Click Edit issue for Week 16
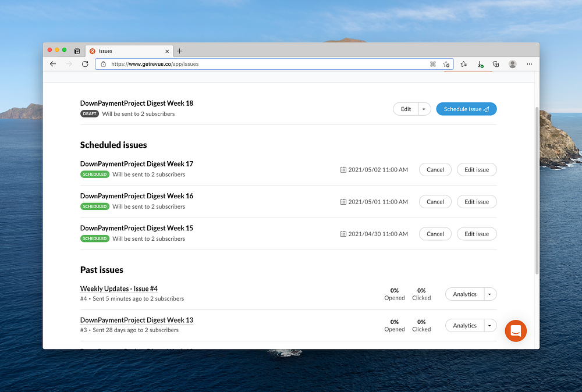582x392 pixels. pos(477,202)
